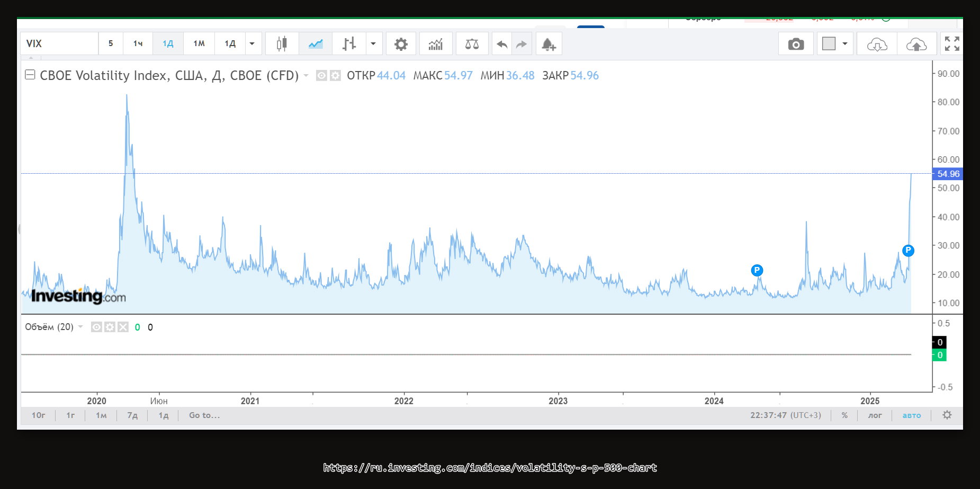Viewport: 980px width, 489px height.
Task: Click the compare symbols scales icon
Action: point(472,44)
